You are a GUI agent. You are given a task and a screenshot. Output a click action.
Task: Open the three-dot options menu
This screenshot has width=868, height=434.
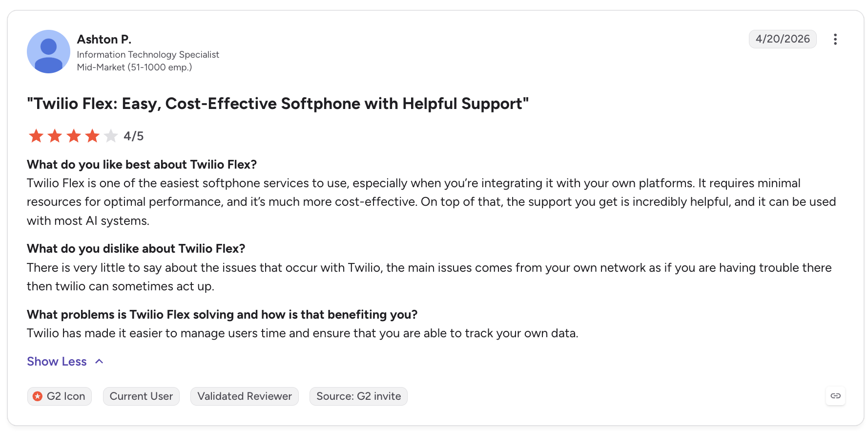(835, 39)
